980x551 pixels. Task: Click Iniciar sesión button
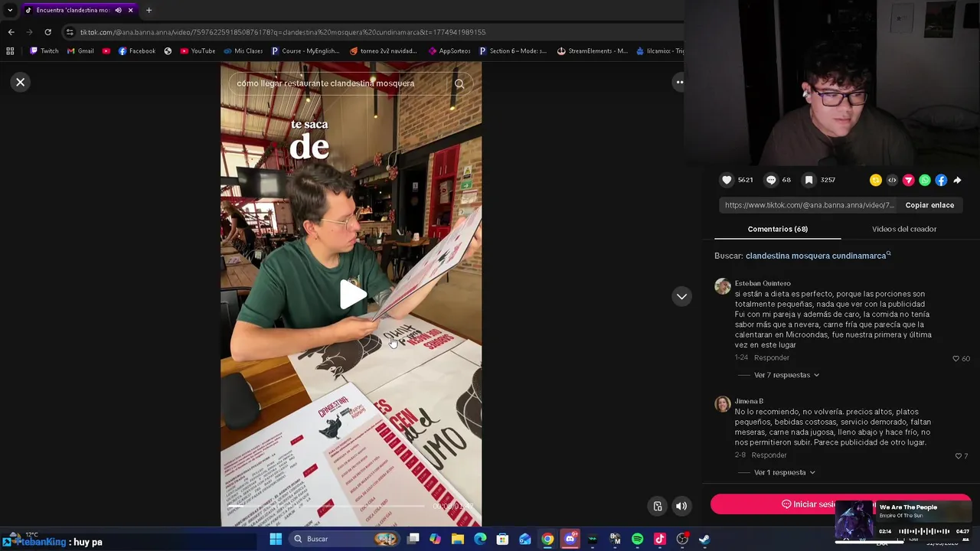[x=841, y=504]
